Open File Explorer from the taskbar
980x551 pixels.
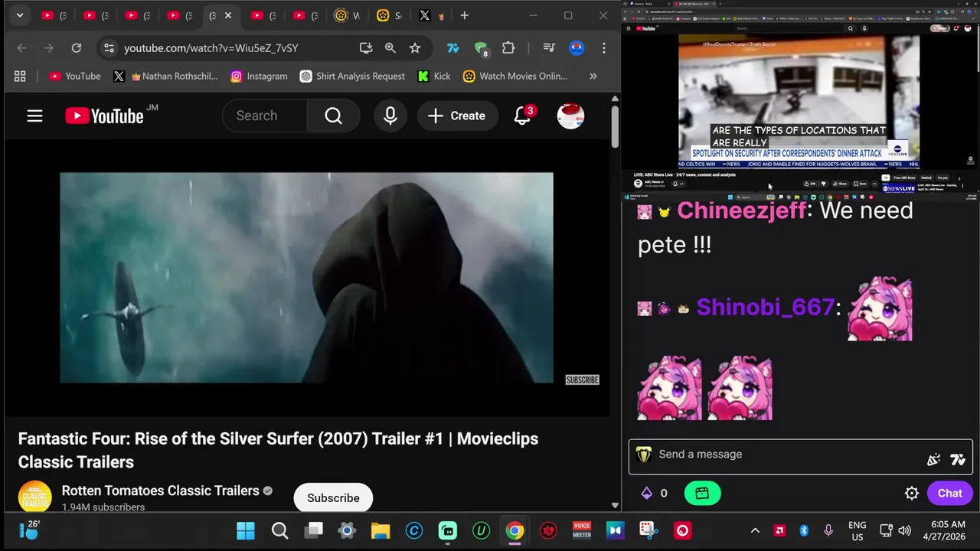point(381,530)
